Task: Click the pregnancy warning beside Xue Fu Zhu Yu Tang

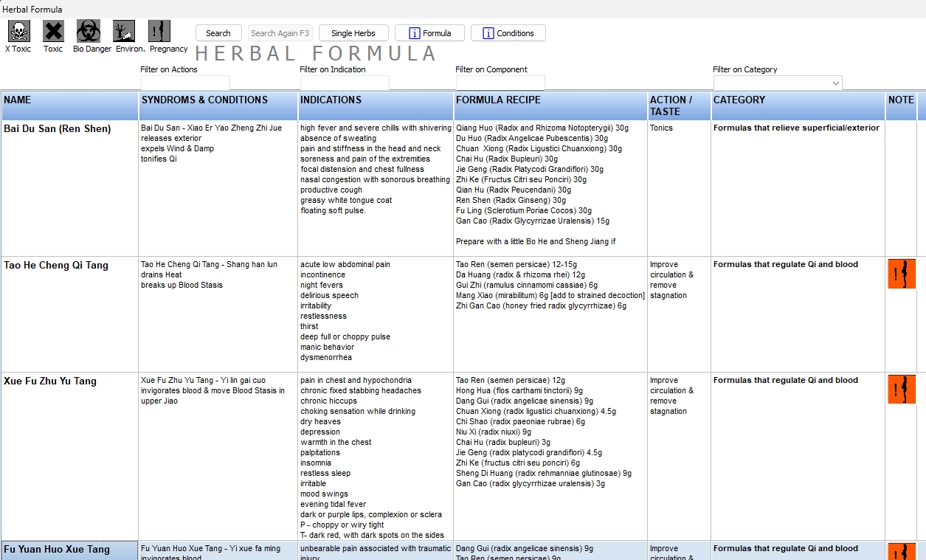Action: (901, 389)
